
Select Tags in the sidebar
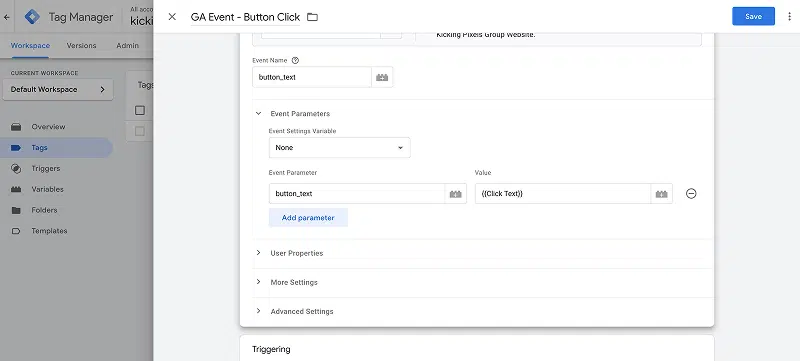pyautogui.click(x=56, y=147)
